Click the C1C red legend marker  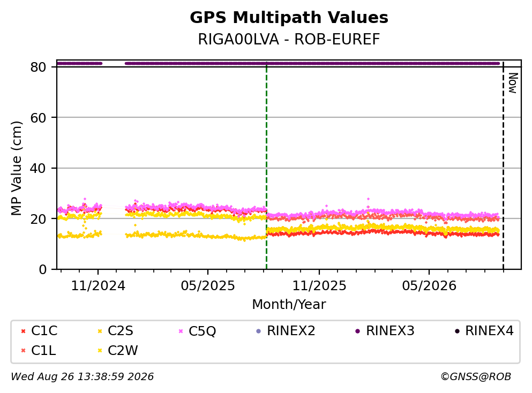(x=23, y=331)
